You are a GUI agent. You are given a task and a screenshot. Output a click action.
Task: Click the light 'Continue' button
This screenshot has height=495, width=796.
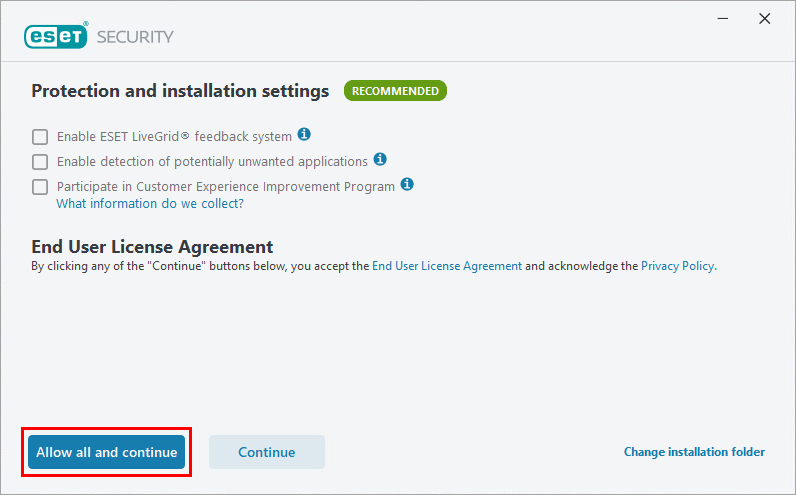click(x=266, y=452)
